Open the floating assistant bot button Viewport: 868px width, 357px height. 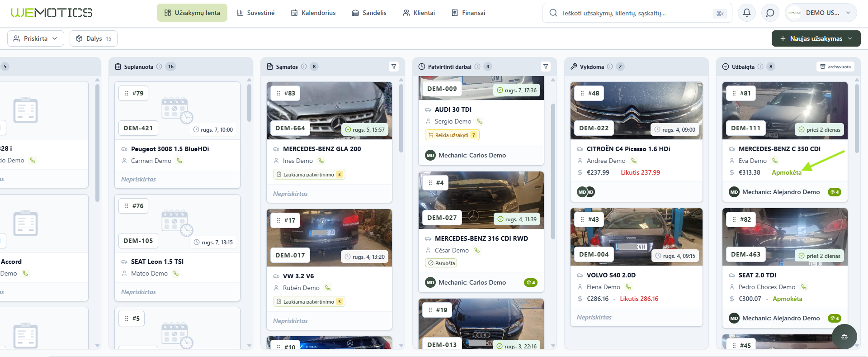pos(844,337)
